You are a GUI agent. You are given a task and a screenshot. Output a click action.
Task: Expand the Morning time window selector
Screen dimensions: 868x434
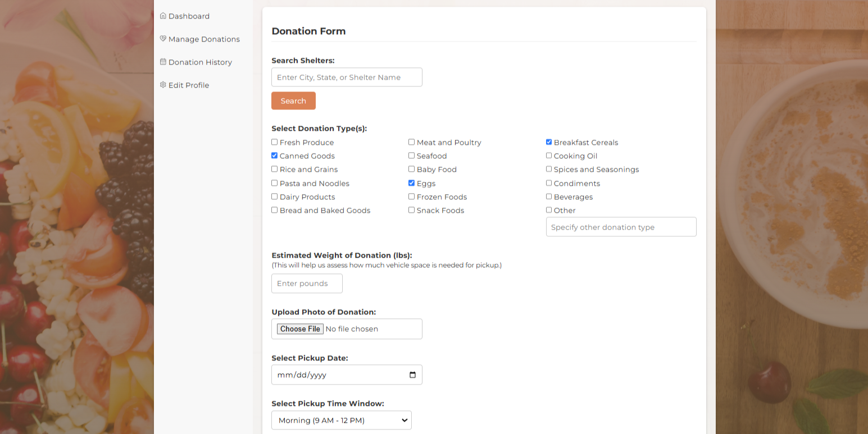pos(341,420)
